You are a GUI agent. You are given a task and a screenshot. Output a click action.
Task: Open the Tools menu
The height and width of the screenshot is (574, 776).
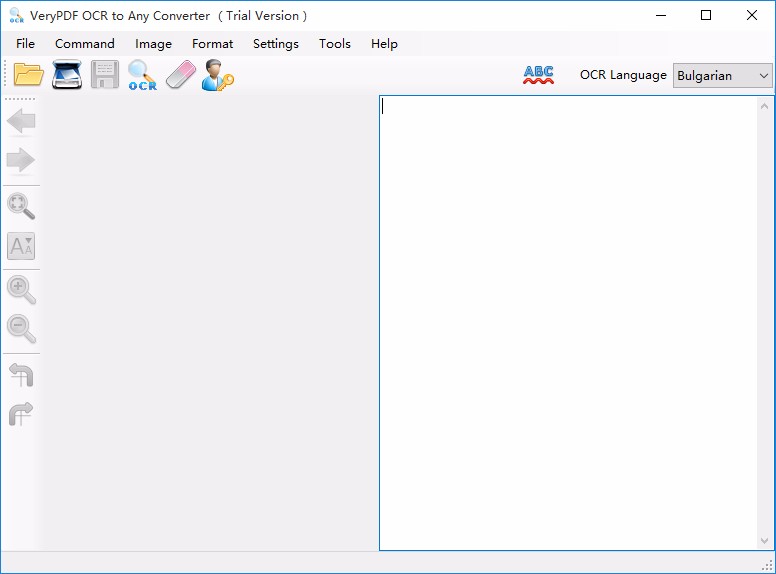(335, 44)
